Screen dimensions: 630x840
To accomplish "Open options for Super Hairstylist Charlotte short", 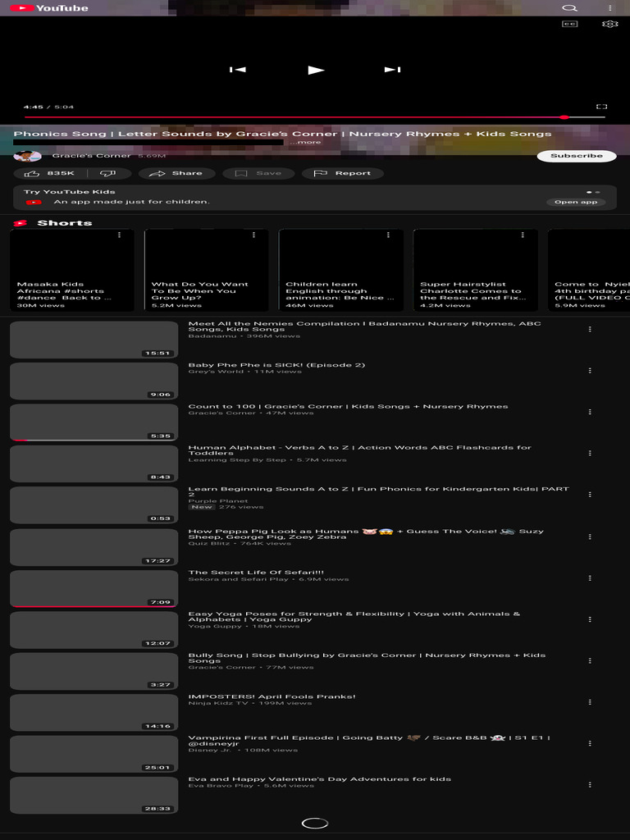I will coord(523,235).
